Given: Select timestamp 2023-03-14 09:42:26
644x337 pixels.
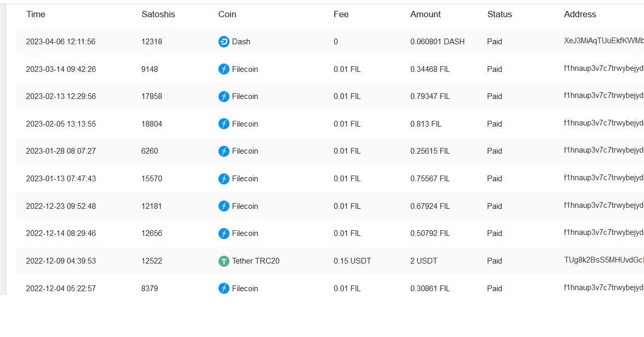Looking at the screenshot, I should (60, 69).
